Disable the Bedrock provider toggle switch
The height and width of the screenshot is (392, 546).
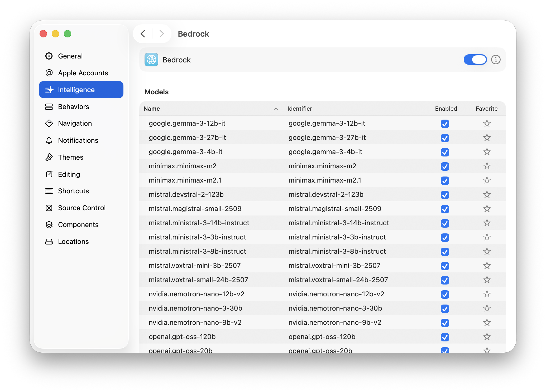[x=475, y=60]
